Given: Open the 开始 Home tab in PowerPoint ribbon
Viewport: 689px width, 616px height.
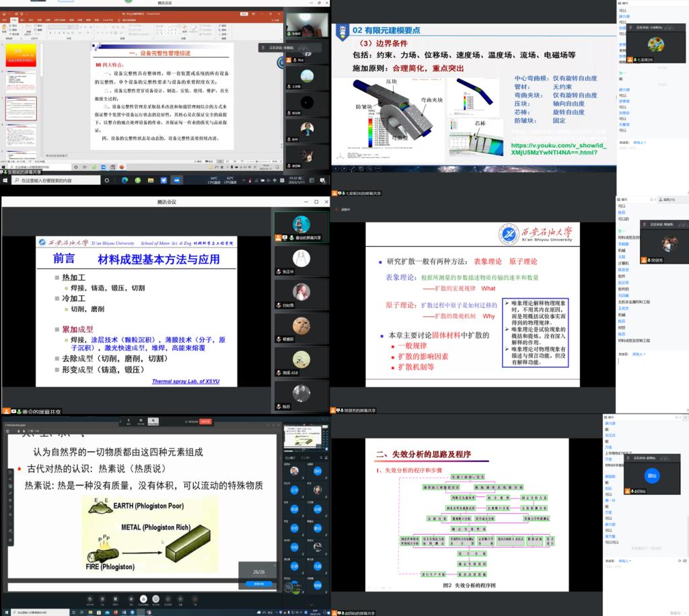Looking at the screenshot, I should 14,20.
